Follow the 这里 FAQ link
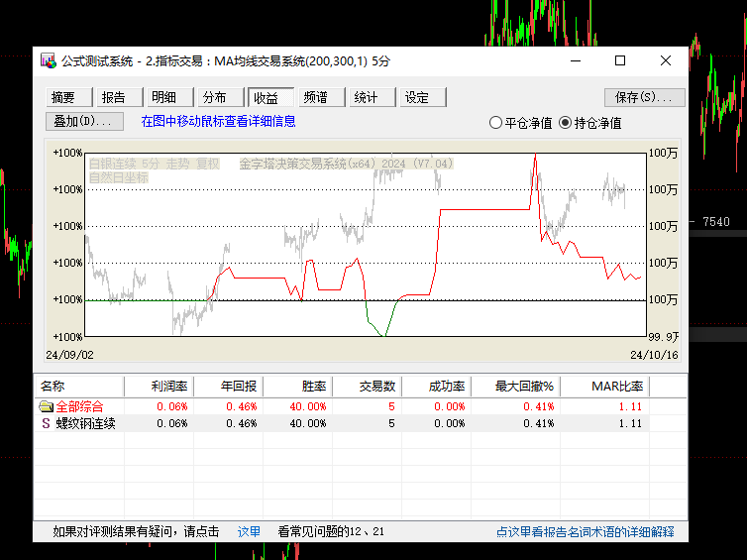Image resolution: width=747 pixels, height=560 pixels. click(249, 531)
